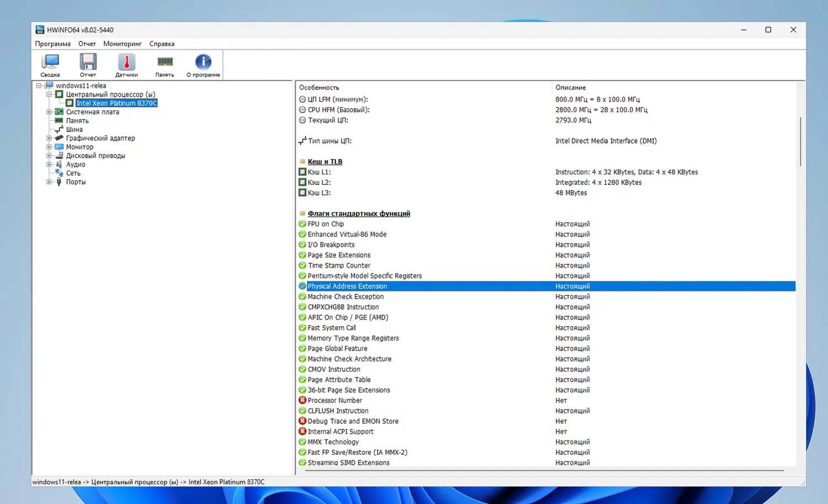Select the Кэш L2 row
The image size is (828, 504).
pos(546,183)
